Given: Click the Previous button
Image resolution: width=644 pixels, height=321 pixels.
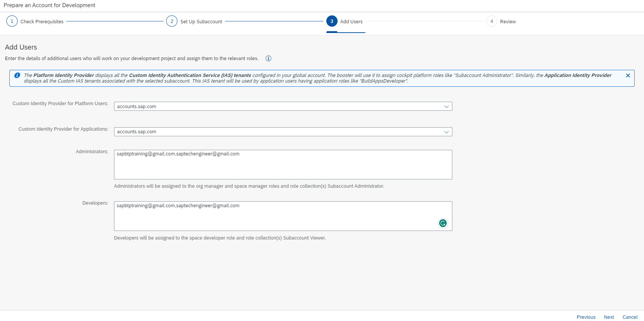Looking at the screenshot, I should click(x=586, y=317).
